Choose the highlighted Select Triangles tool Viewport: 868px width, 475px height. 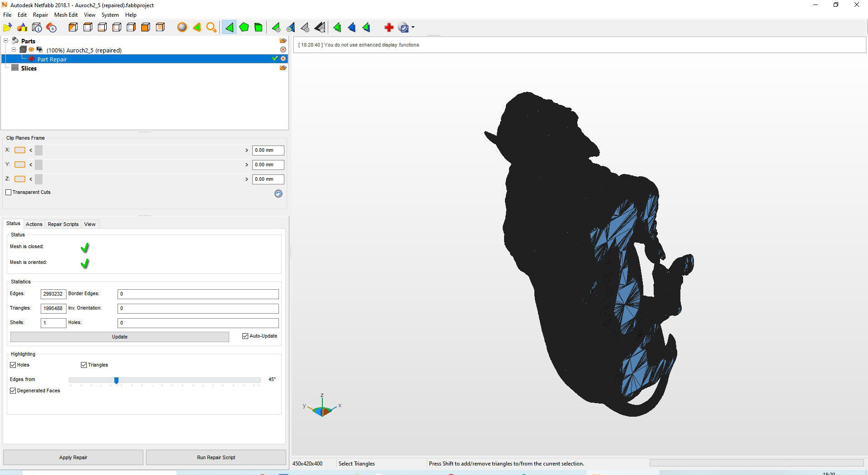point(229,28)
